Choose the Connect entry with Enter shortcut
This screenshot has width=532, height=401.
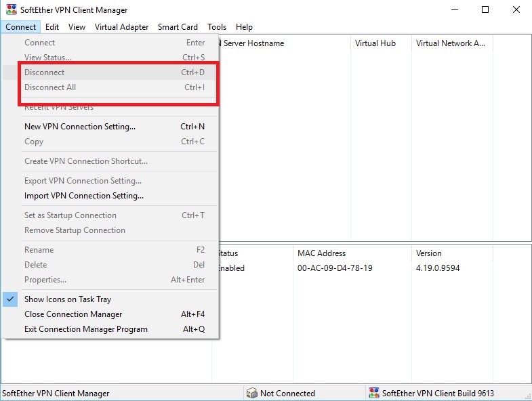(x=110, y=43)
